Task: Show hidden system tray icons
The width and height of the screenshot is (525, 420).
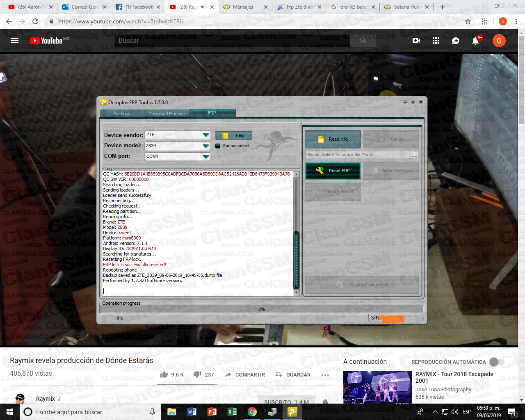Action: [x=435, y=412]
